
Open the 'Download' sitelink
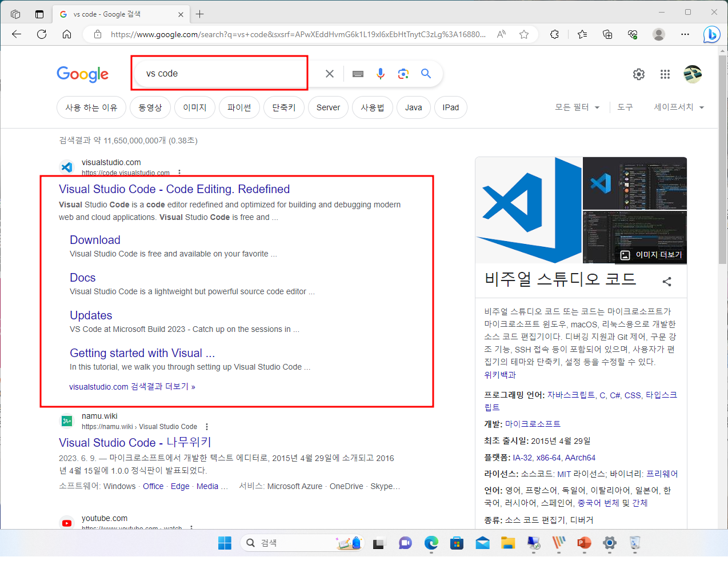point(95,240)
